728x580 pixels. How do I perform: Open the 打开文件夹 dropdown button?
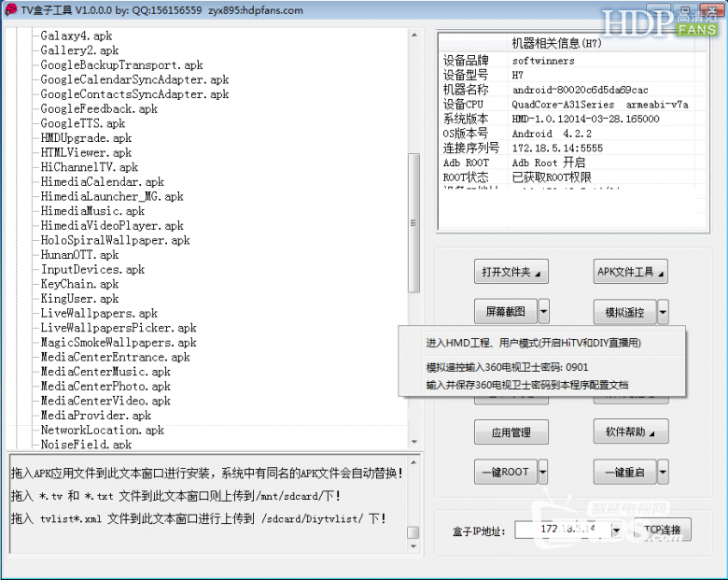tap(511, 272)
